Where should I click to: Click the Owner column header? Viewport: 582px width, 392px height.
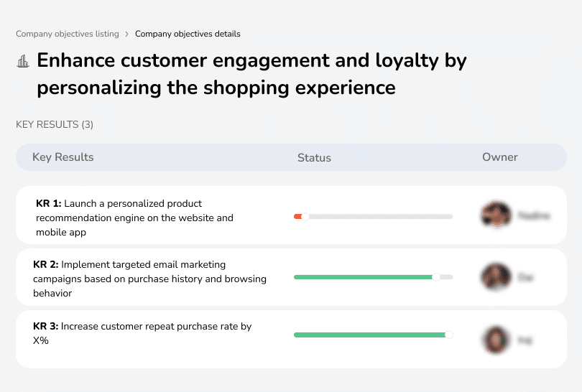pos(499,157)
